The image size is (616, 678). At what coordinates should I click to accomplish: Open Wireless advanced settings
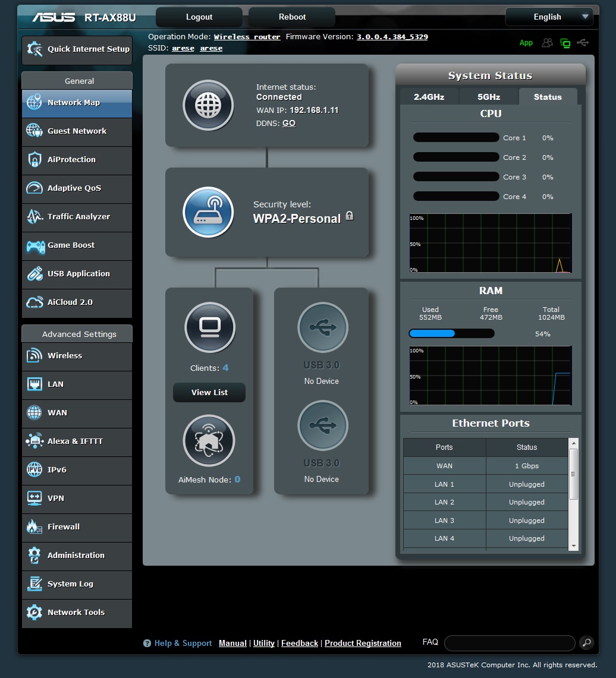[77, 357]
